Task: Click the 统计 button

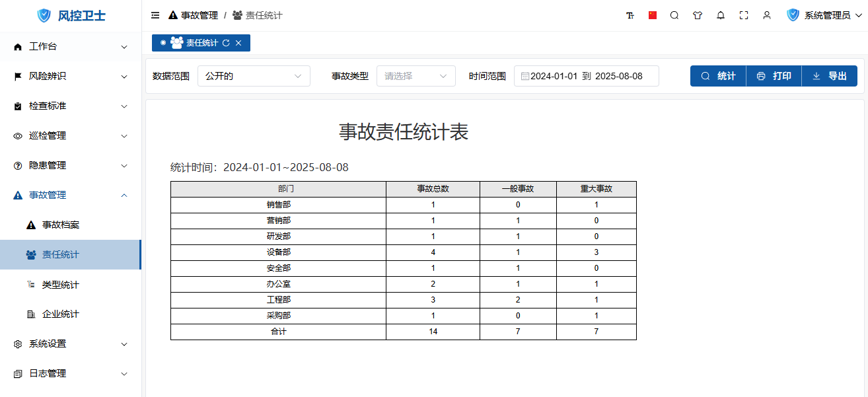Action: pos(718,76)
